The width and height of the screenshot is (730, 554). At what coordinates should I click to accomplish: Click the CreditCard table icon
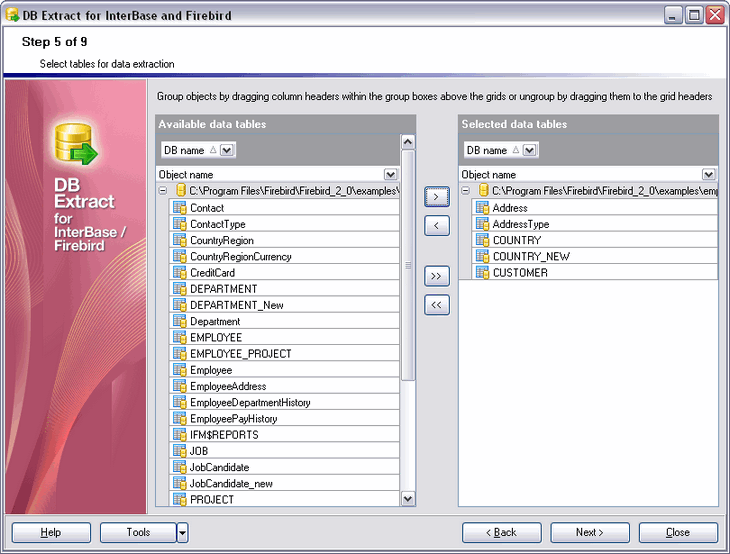click(180, 272)
